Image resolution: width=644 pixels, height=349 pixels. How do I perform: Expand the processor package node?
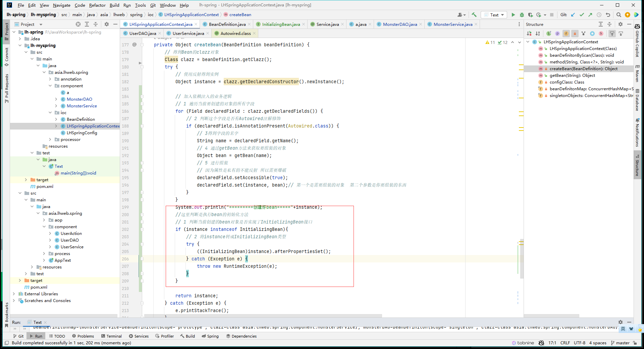(x=50, y=140)
